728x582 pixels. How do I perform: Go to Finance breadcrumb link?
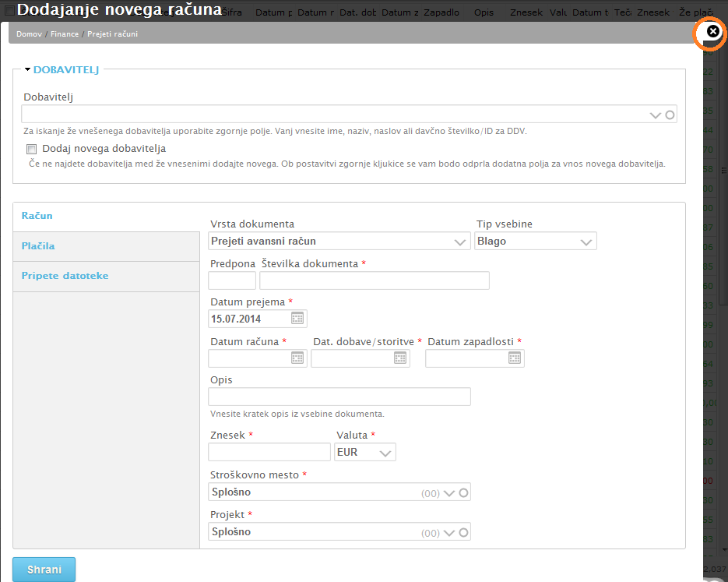coord(64,34)
